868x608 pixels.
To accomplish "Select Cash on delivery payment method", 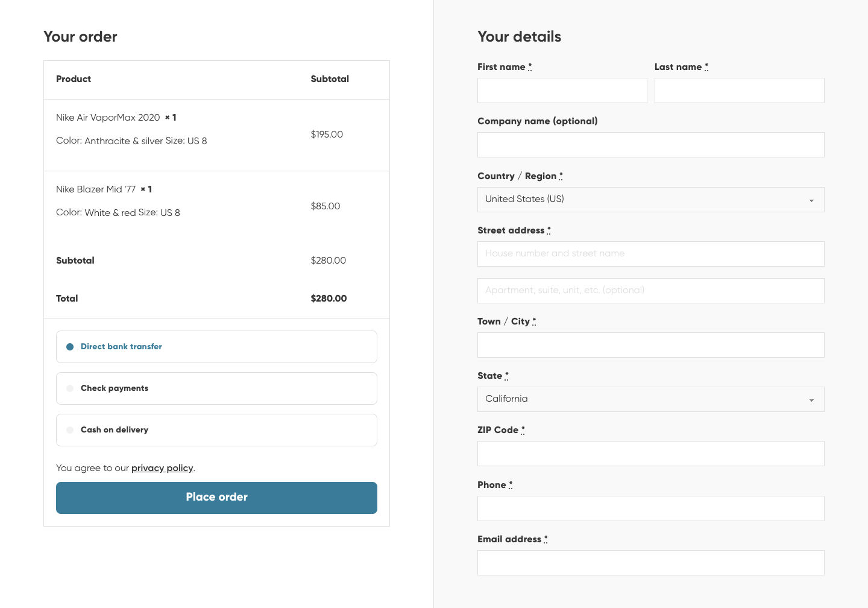I will (x=70, y=430).
